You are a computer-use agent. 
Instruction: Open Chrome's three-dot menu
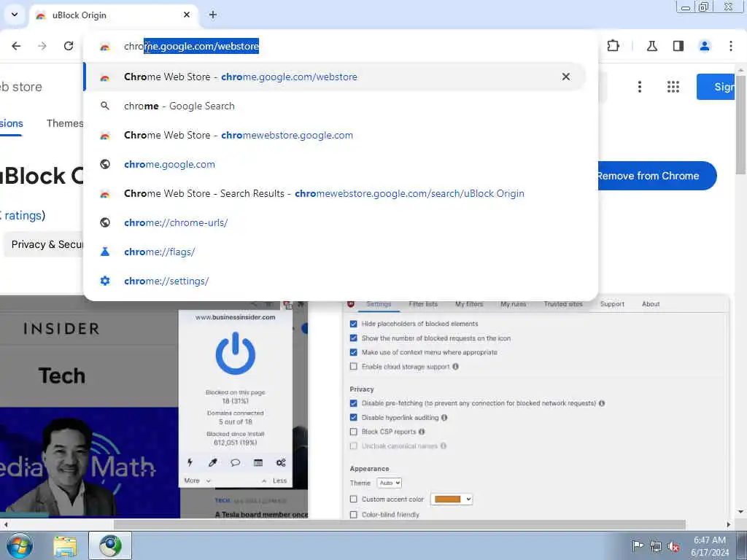[x=731, y=46]
